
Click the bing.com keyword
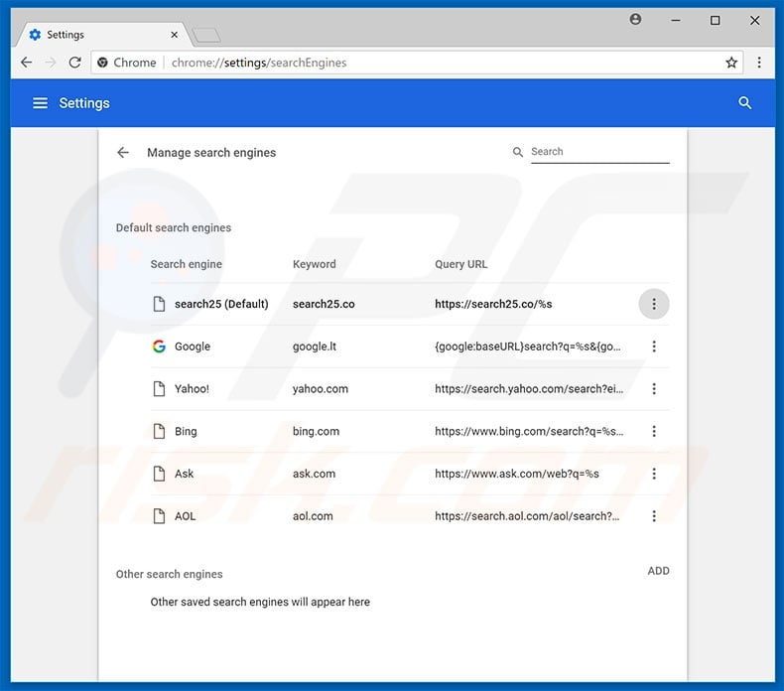pyautogui.click(x=316, y=431)
